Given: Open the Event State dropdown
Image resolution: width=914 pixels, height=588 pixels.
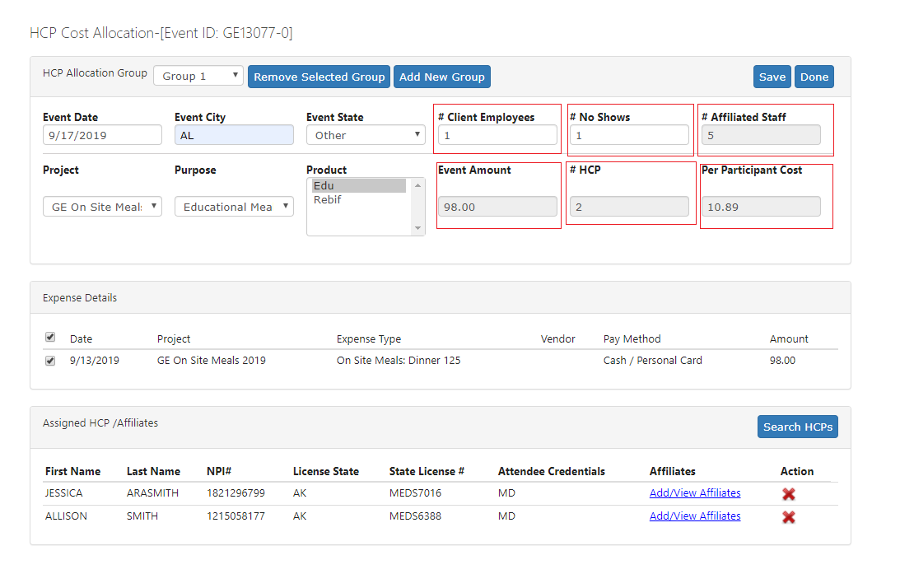Looking at the screenshot, I should (366, 135).
